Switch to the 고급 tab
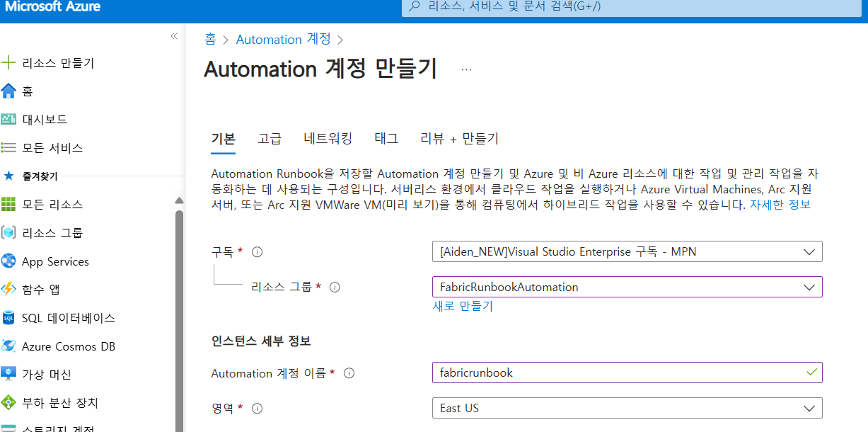Viewport: 868px width, 432px height. click(270, 139)
